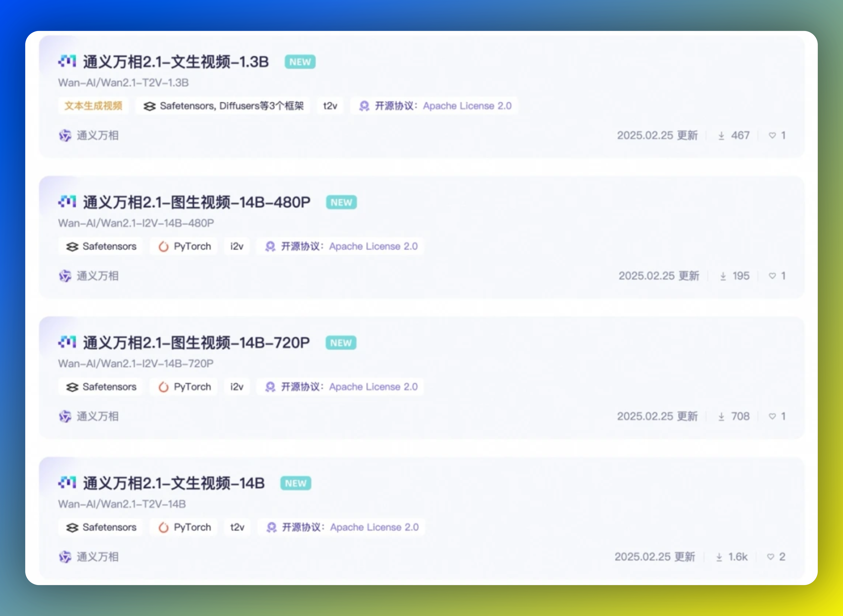Click the t2v tag on the 1.3B card
Image resolution: width=843 pixels, height=616 pixels.
[330, 106]
